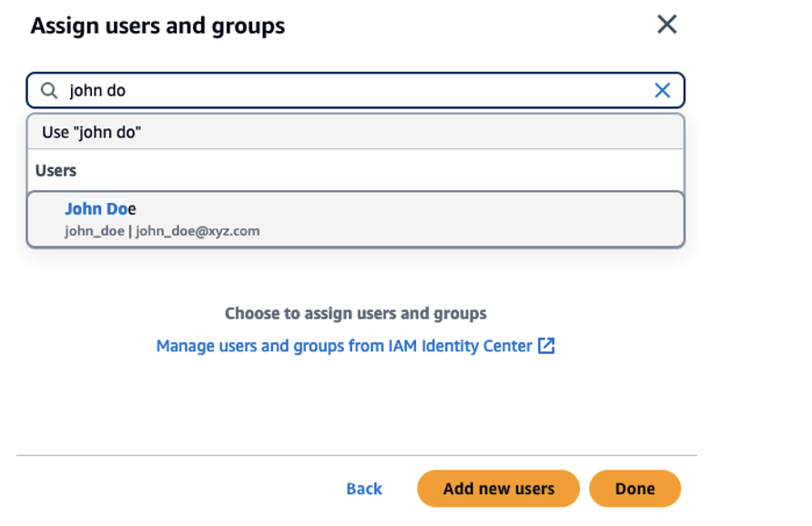Click the external link icon next to IAM Identity Center
Screen dimensions: 812x526
point(548,346)
